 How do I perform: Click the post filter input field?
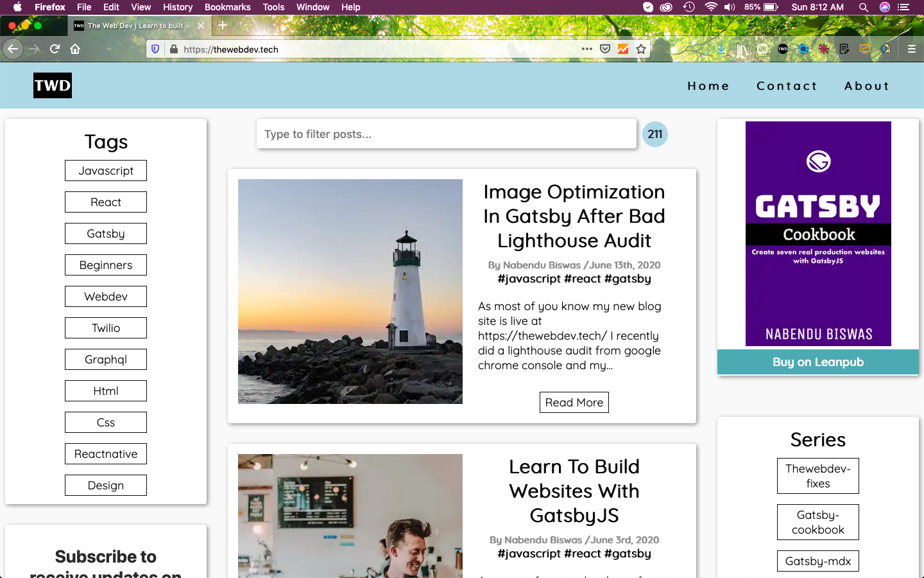447,134
